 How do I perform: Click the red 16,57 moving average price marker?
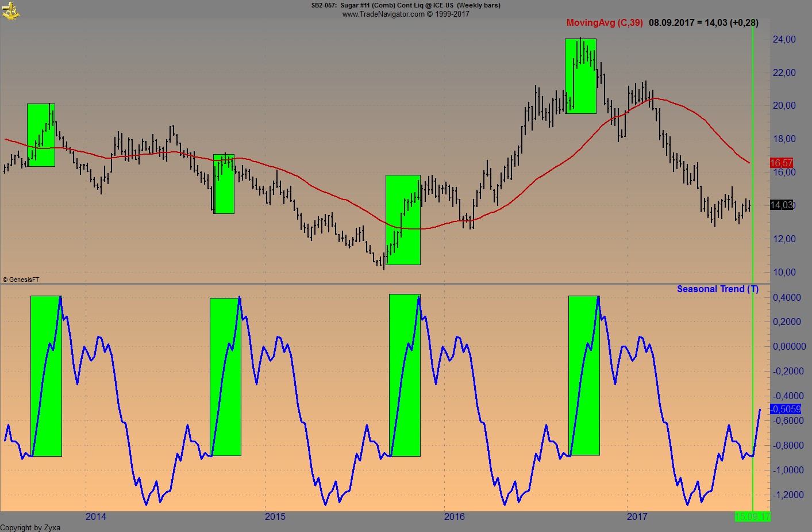[782, 163]
